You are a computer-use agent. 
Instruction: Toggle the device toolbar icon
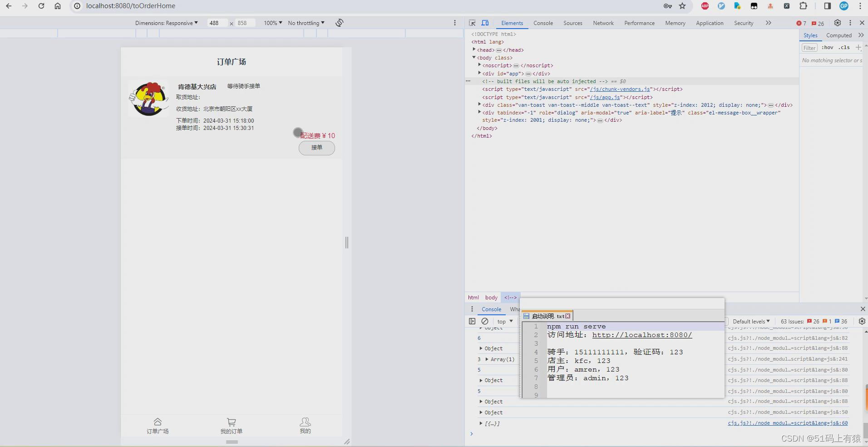click(485, 23)
